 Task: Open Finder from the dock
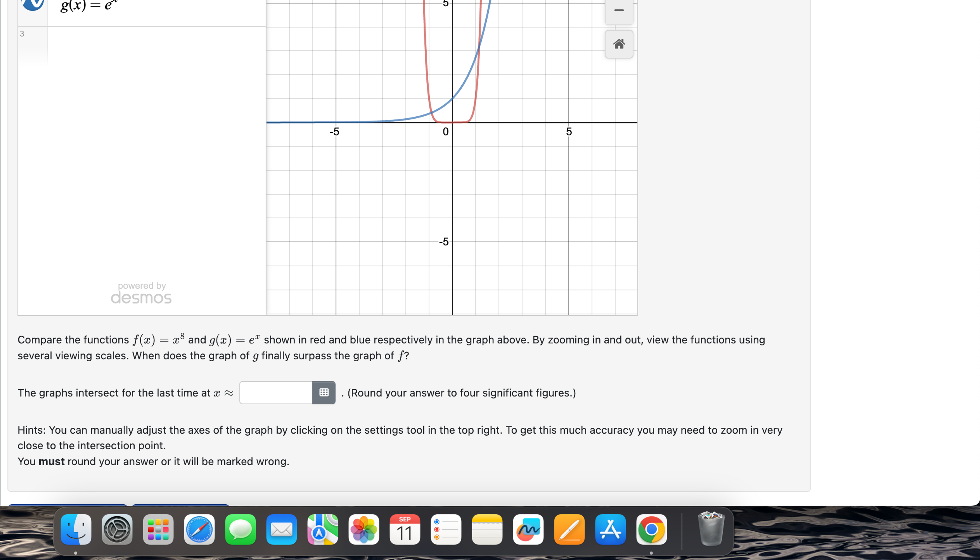[x=76, y=530]
